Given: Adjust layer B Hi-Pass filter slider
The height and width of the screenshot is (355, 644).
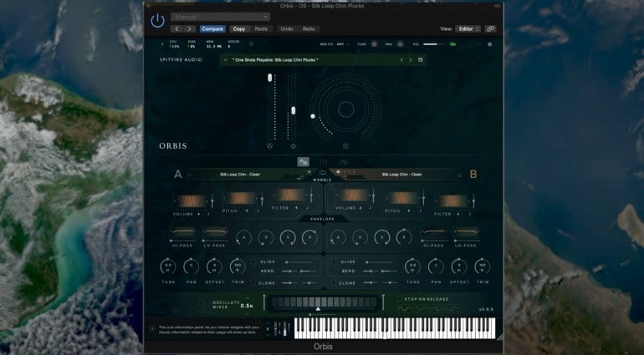Looking at the screenshot, I should click(x=434, y=241).
